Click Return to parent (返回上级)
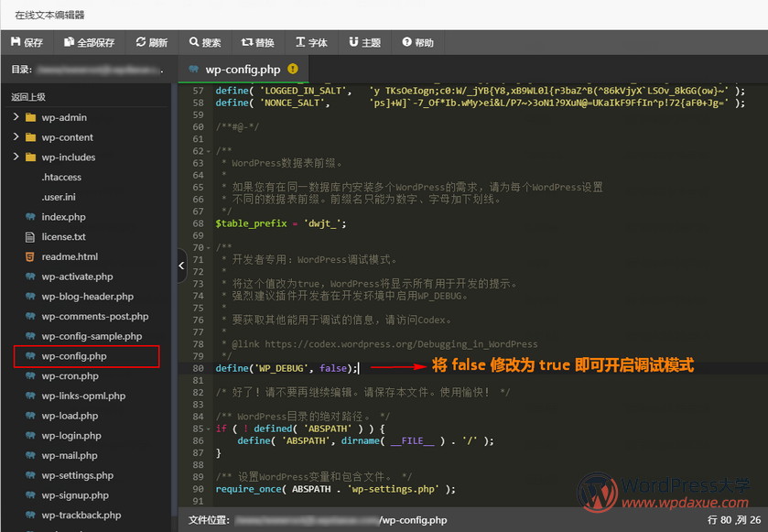The width and height of the screenshot is (768, 532). click(x=28, y=96)
